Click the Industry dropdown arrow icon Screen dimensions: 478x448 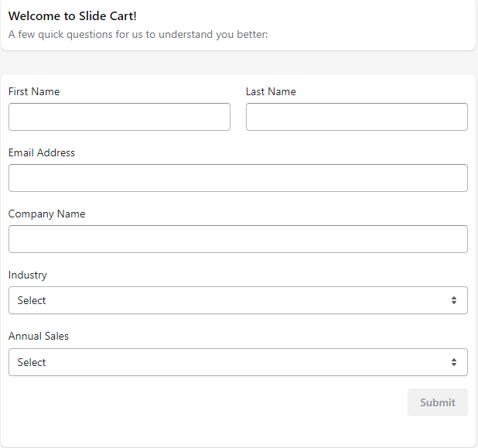454,300
